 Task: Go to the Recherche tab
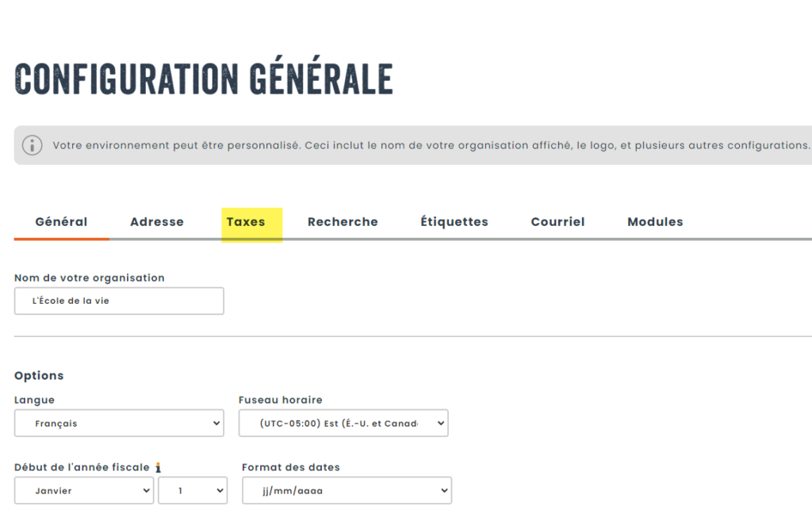tap(343, 222)
